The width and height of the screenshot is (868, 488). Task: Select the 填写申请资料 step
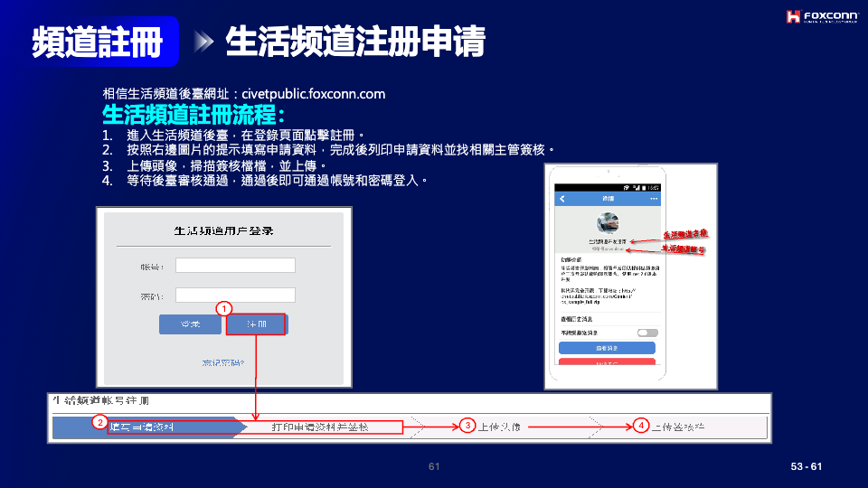tap(149, 427)
